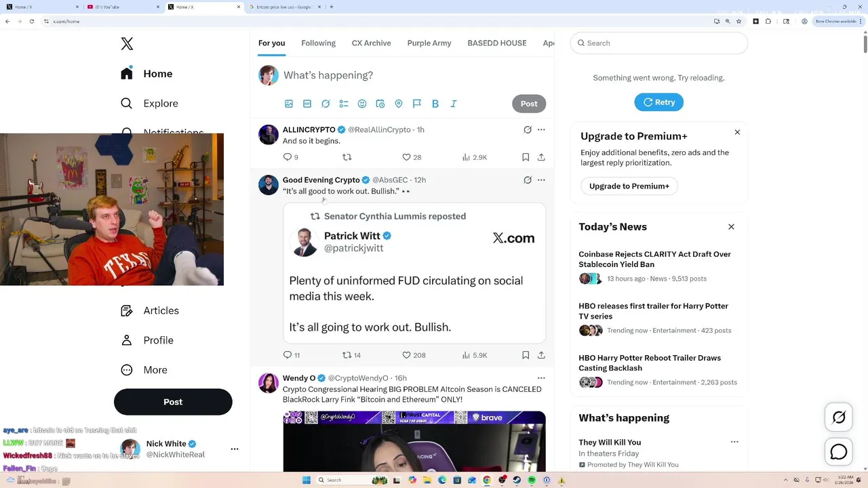868x488 pixels.
Task: Open more options for ALLINCRYPTO post
Action: (541, 129)
